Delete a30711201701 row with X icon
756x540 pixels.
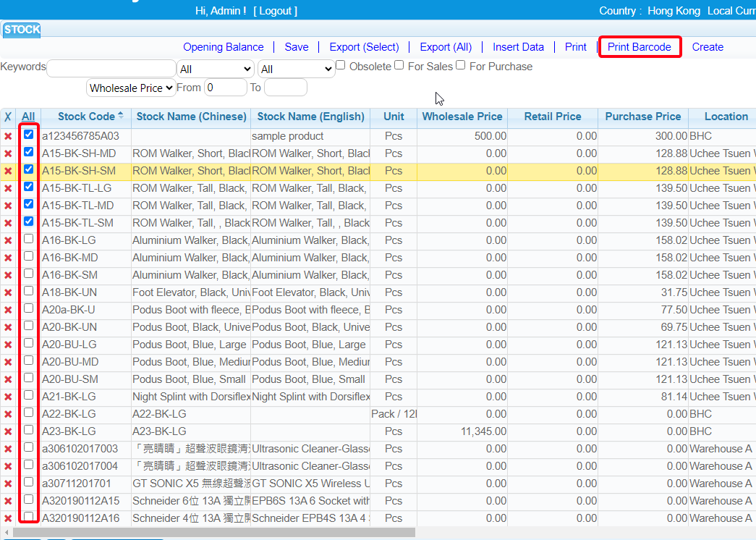pyautogui.click(x=8, y=484)
